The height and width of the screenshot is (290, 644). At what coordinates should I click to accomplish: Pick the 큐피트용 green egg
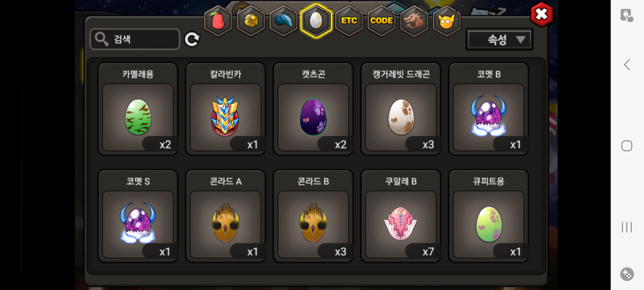coord(489,216)
